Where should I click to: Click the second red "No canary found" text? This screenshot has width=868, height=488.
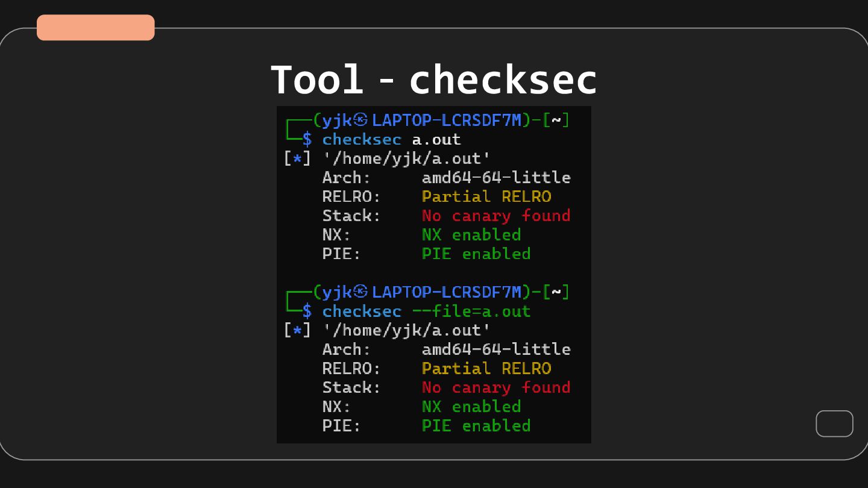click(495, 387)
